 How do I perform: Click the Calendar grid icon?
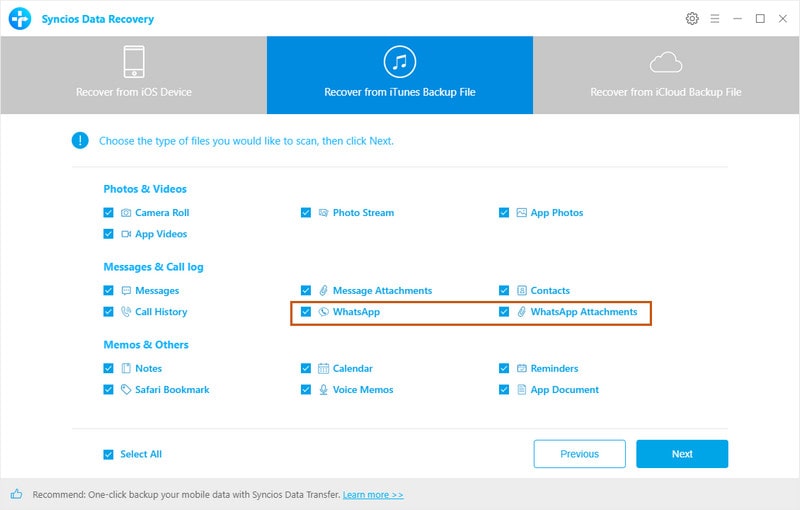click(x=323, y=368)
